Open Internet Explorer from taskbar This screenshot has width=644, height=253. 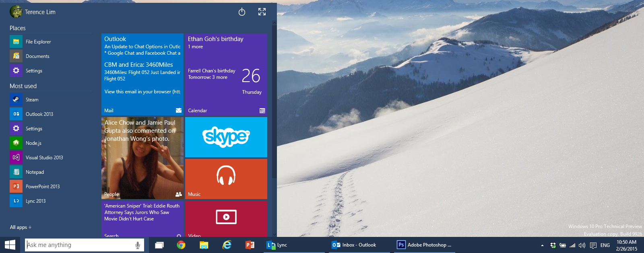pos(227,245)
